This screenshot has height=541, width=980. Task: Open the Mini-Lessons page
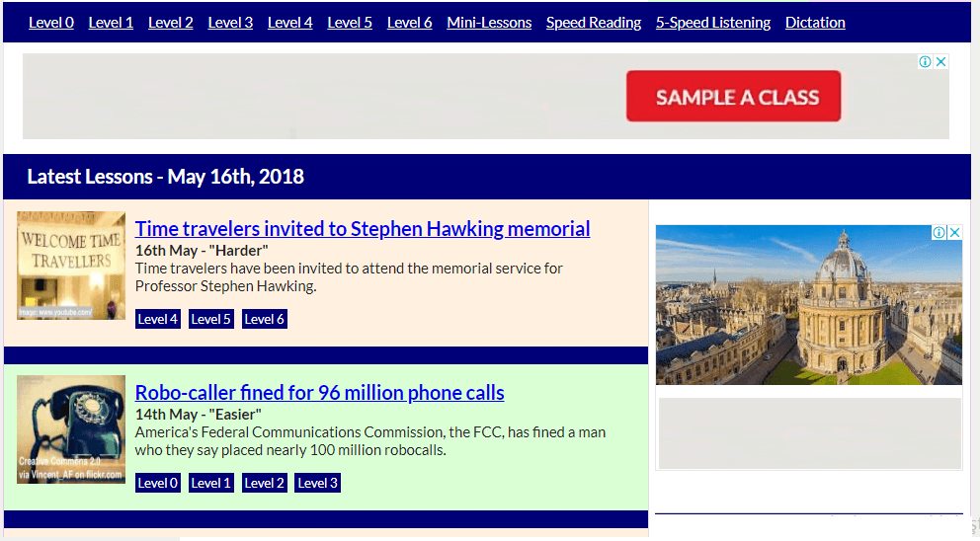point(489,23)
